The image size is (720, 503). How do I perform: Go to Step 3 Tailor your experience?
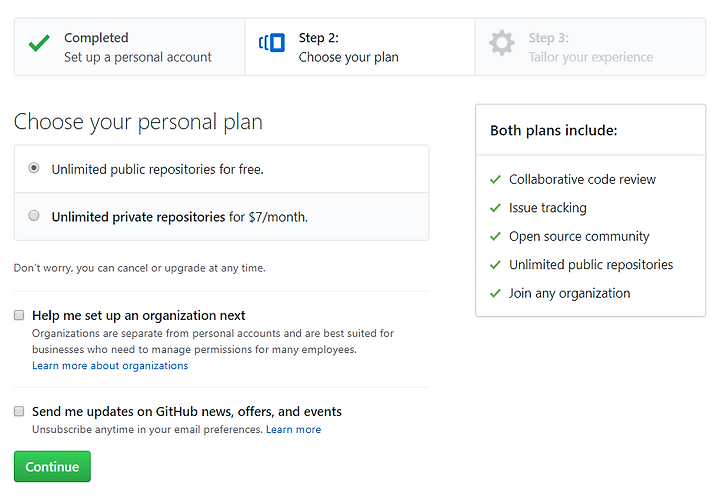(x=591, y=47)
